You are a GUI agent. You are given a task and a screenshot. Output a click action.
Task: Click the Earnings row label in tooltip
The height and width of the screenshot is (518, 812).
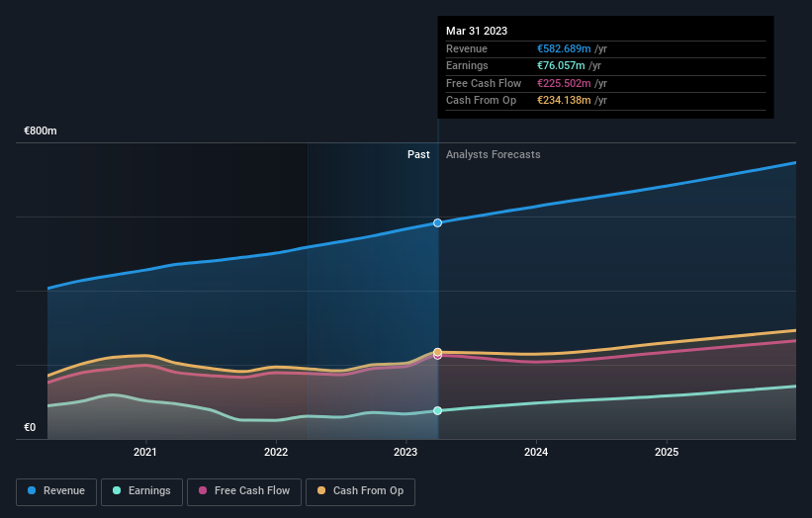(467, 65)
